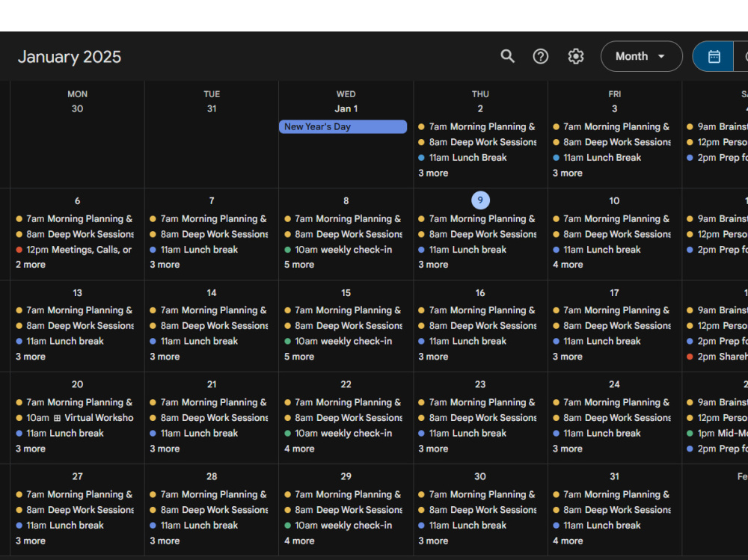The height and width of the screenshot is (560, 748).
Task: Open 11am Lunch break on Jan 17
Action: (611, 341)
